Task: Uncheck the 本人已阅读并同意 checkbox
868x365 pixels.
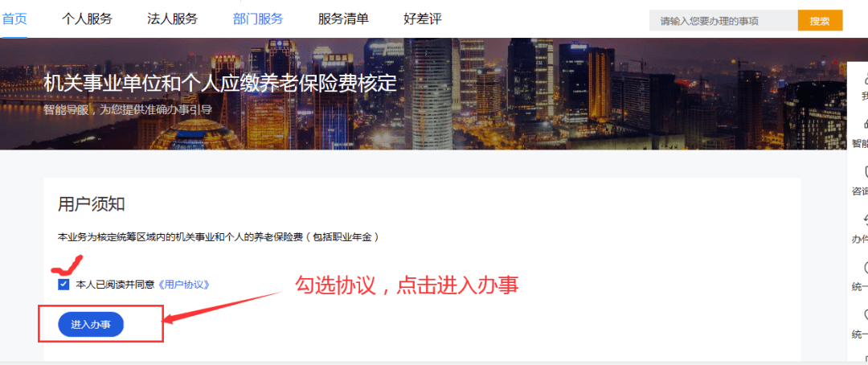Action: (x=63, y=285)
